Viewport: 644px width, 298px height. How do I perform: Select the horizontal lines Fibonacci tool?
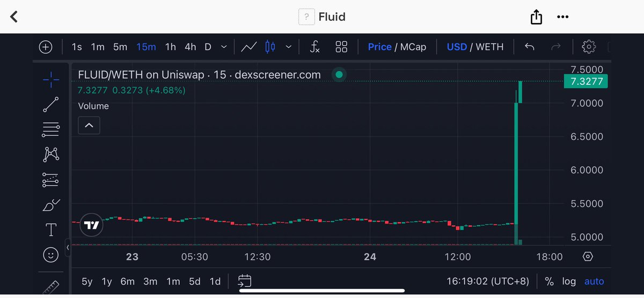pos(51,129)
